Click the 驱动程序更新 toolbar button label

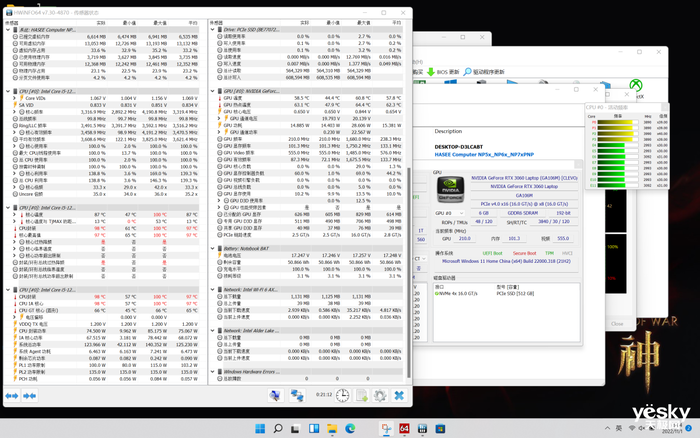pos(489,72)
